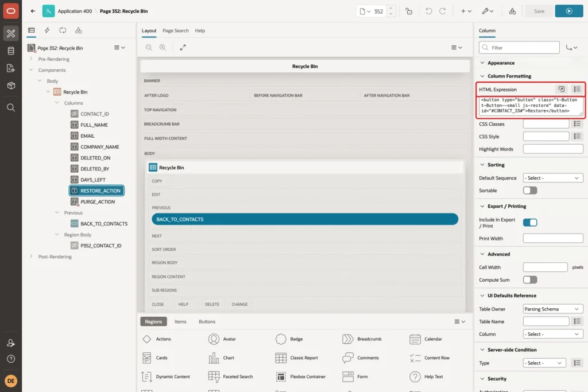The width and height of the screenshot is (588, 392).
Task: Collapse the Appearance section
Action: 482,63
